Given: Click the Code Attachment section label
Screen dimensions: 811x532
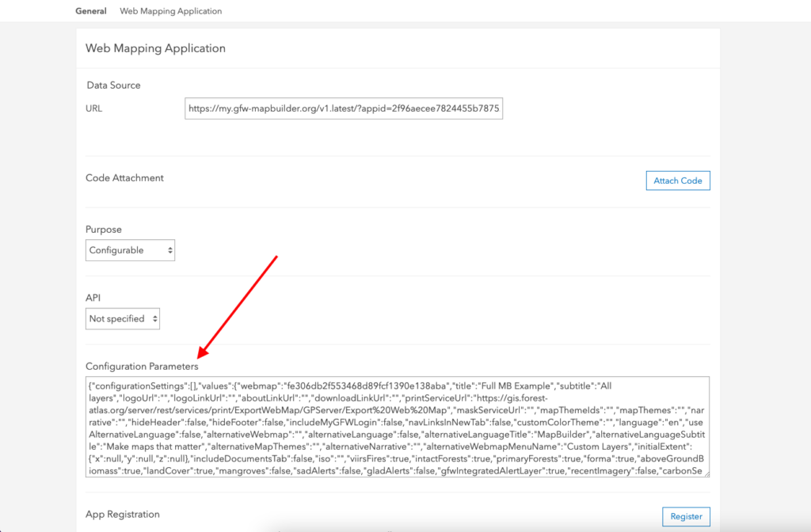Looking at the screenshot, I should click(x=124, y=177).
